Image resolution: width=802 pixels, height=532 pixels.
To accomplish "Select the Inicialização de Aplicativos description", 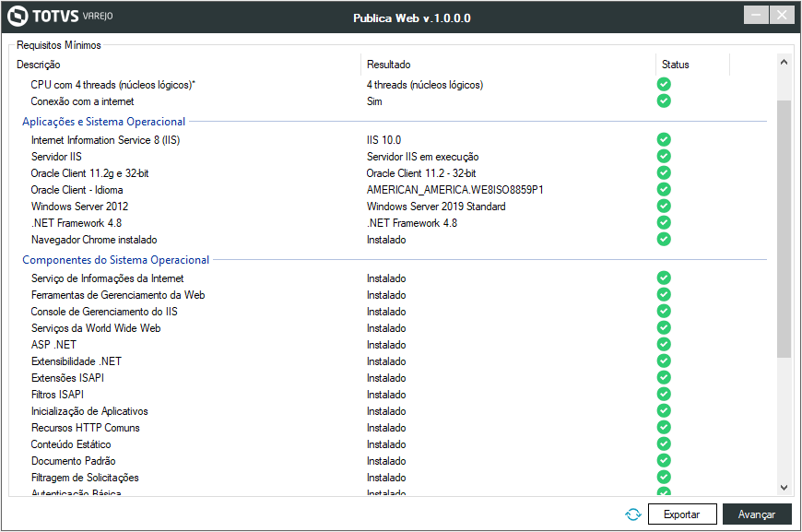I will [89, 411].
